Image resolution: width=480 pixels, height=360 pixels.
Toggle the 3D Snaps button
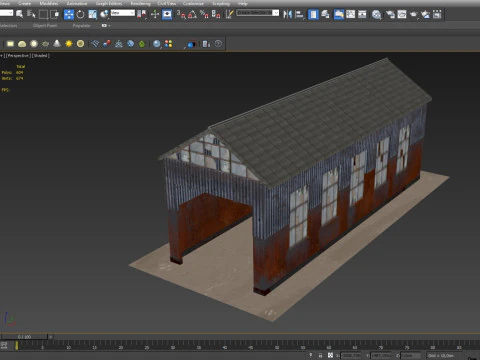pyautogui.click(x=181, y=14)
